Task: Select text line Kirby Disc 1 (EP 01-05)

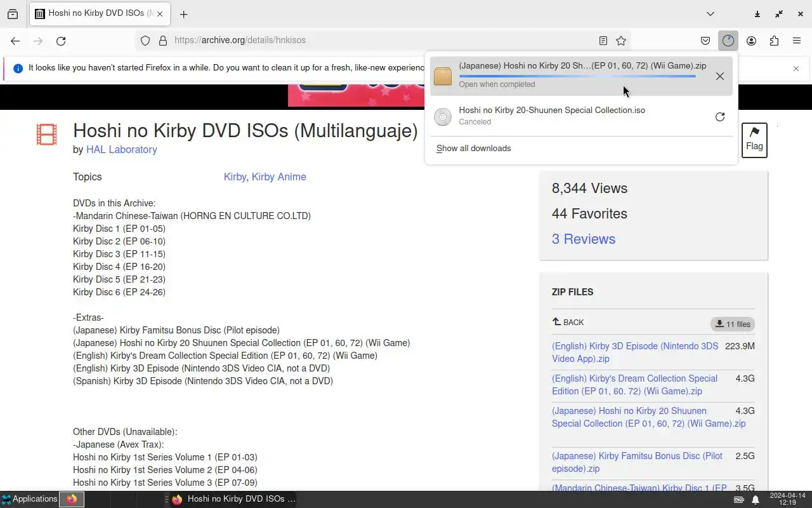Action: pos(119,229)
